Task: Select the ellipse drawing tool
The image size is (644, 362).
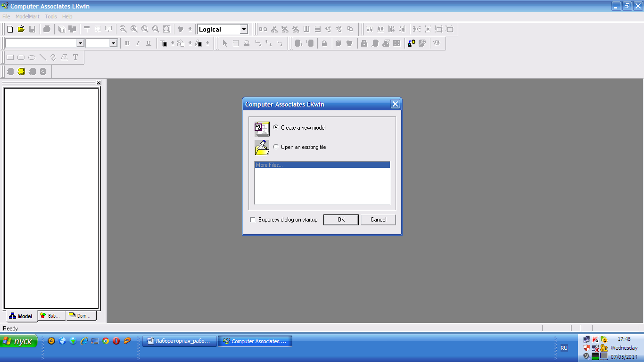Action: (32, 58)
